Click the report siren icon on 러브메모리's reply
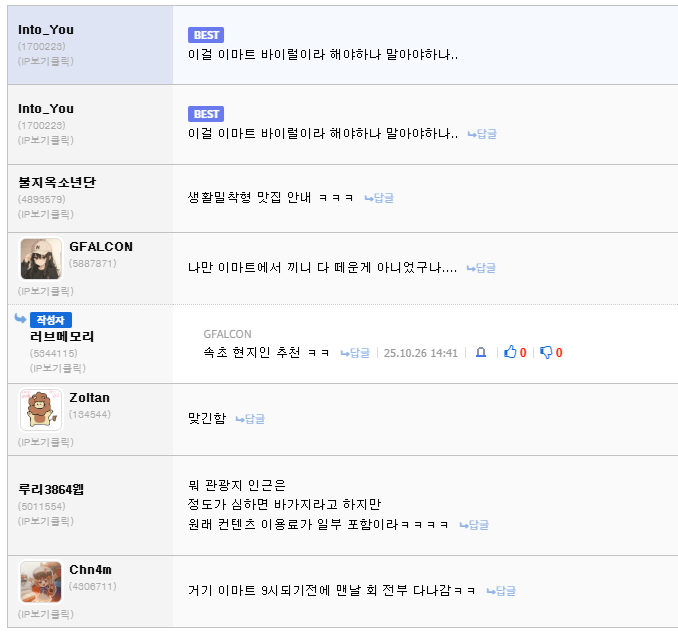Screen dimensions: 678x638 481,353
